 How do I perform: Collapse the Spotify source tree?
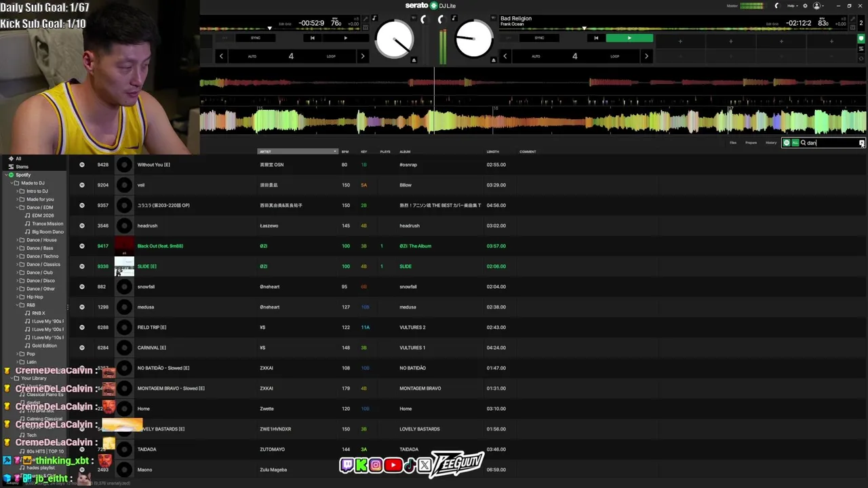(6, 175)
